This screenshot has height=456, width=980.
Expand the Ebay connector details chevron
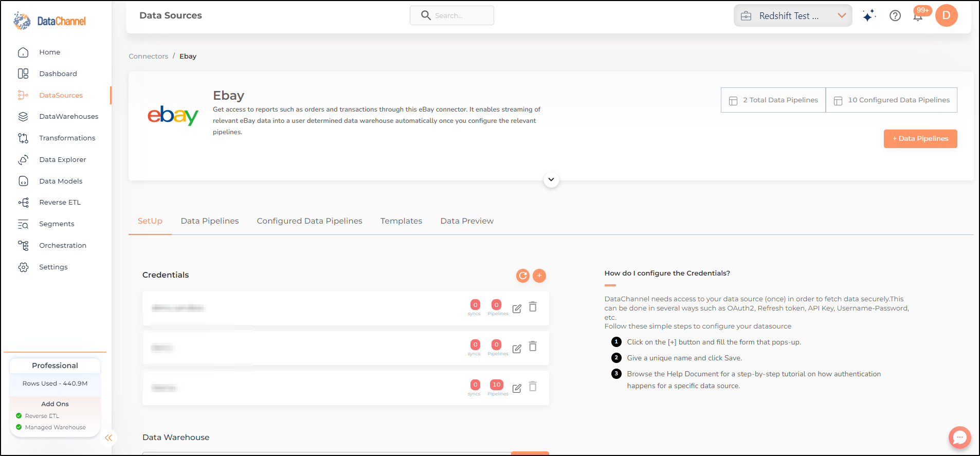coord(551,180)
